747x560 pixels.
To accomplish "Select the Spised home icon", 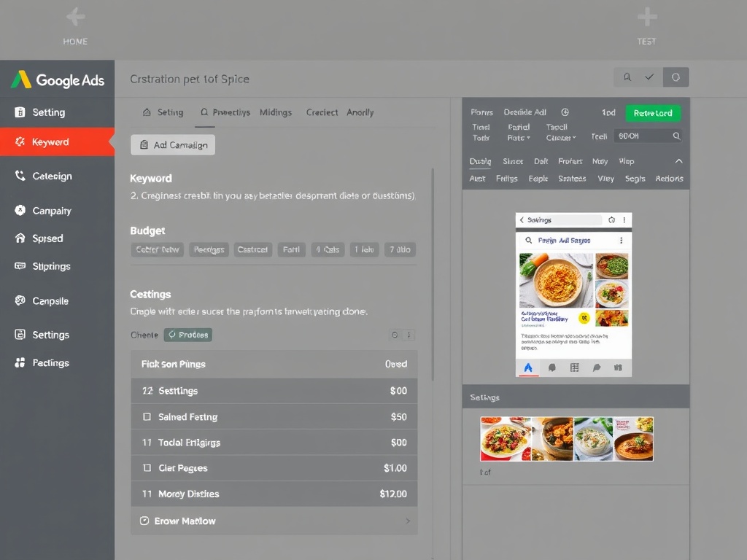I will (19, 238).
